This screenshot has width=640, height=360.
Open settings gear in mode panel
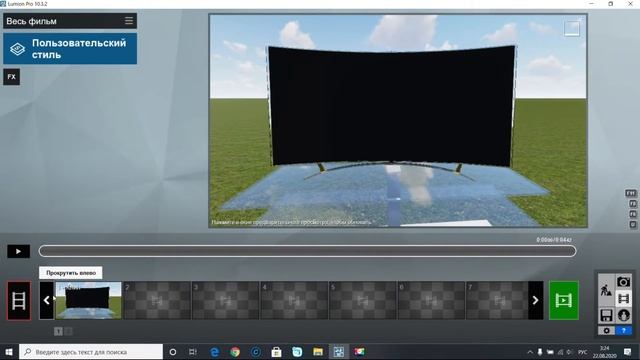607,331
